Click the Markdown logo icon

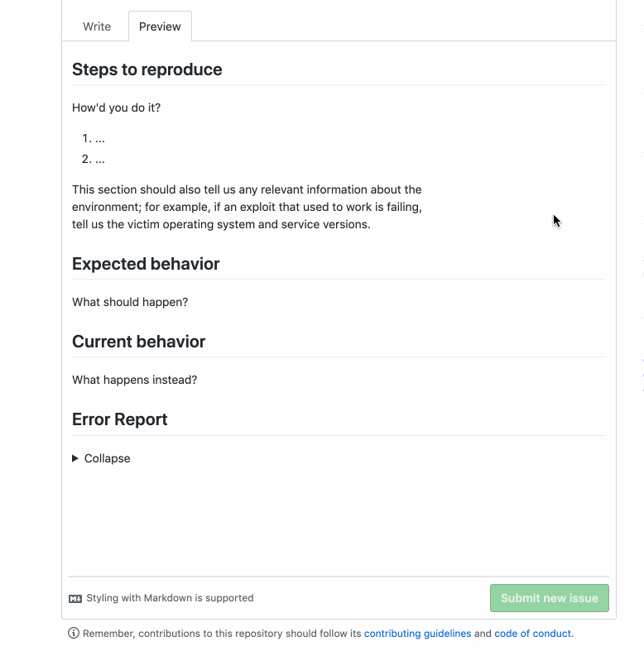coord(75,599)
